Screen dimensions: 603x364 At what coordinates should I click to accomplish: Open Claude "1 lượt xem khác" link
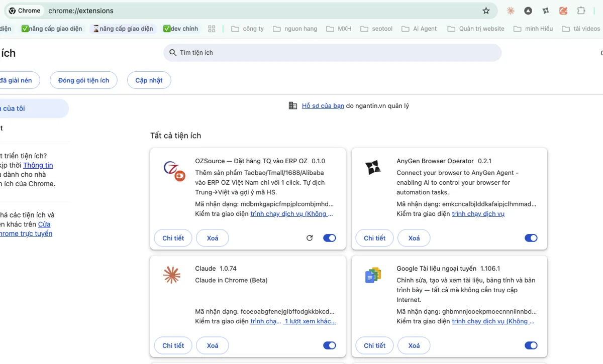[310, 321]
